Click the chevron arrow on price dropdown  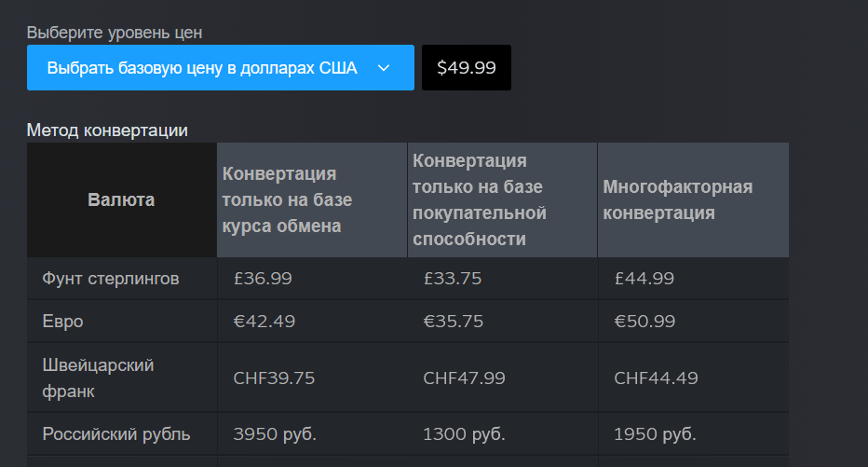pos(383,68)
